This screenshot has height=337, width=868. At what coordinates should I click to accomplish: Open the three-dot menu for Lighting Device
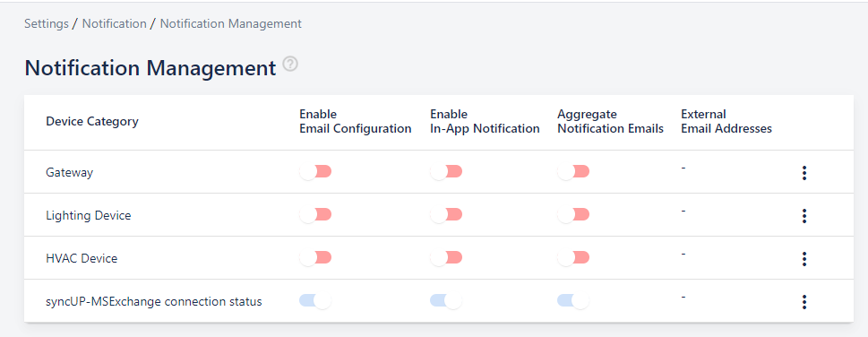(x=804, y=216)
